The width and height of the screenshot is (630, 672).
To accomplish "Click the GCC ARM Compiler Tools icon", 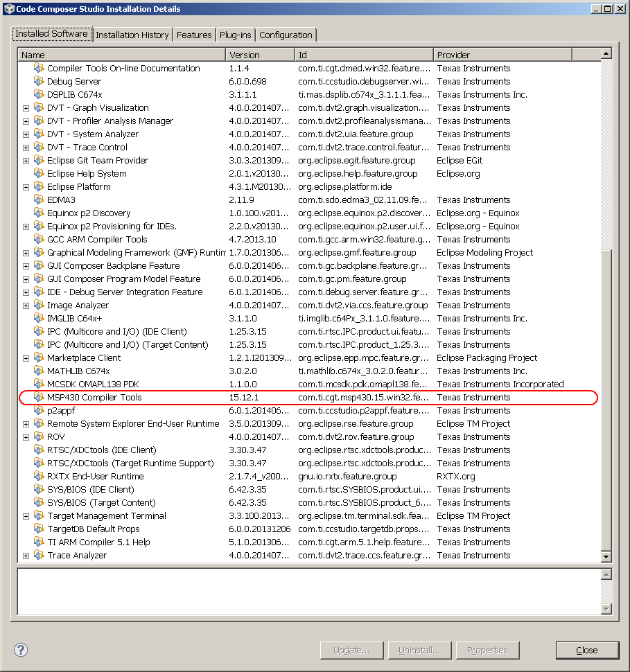I will coord(39,239).
